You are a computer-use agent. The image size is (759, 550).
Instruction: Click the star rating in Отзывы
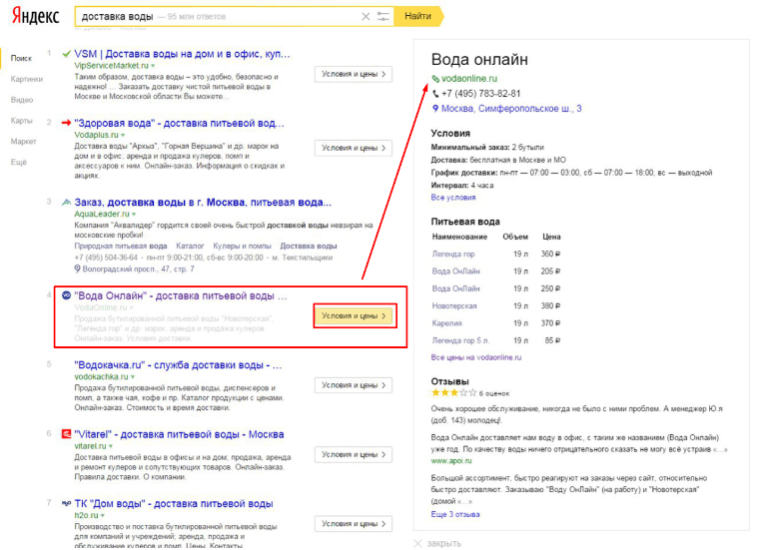click(x=454, y=393)
